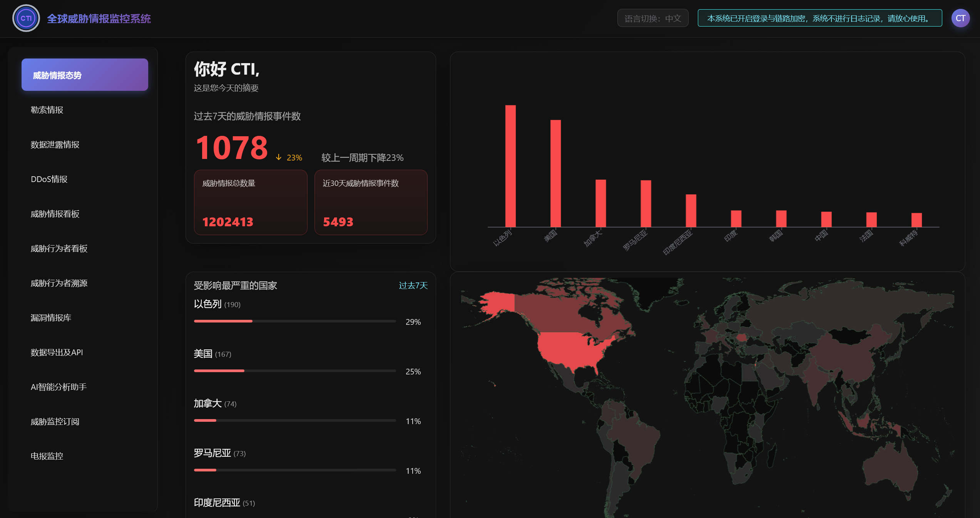
Task: Click the down-arrow 23% trend indicator
Action: pyautogui.click(x=289, y=158)
